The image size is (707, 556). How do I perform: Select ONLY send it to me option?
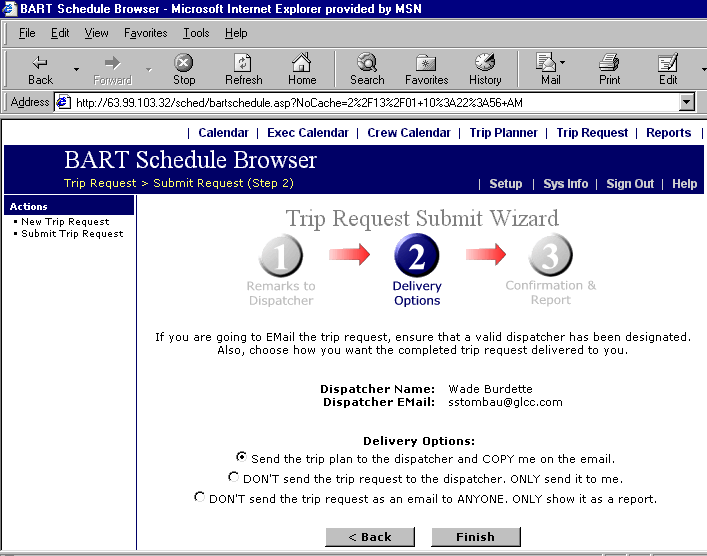coord(233,477)
